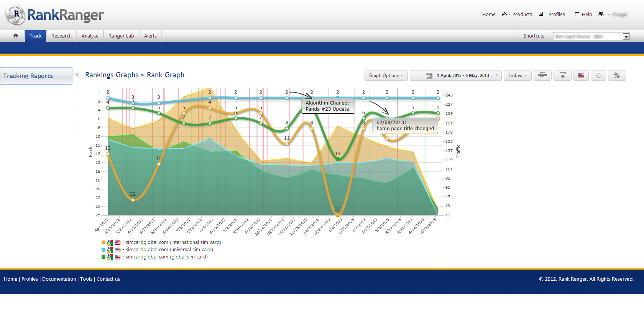The height and width of the screenshot is (314, 644).
Task: Toggle the international sim card legend series
Action: pyautogui.click(x=173, y=242)
